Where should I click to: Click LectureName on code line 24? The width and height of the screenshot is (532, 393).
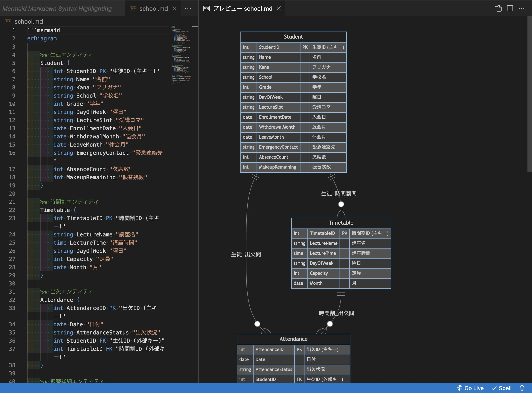tap(94, 235)
